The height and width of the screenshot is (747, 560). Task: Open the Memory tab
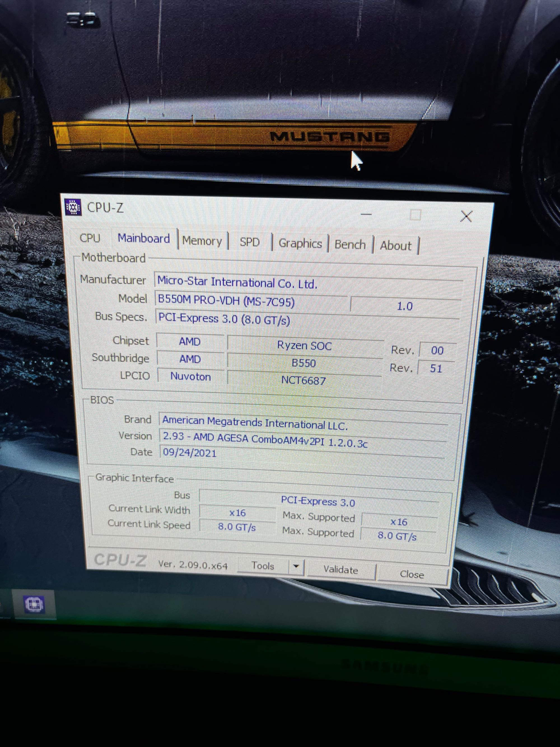click(202, 241)
